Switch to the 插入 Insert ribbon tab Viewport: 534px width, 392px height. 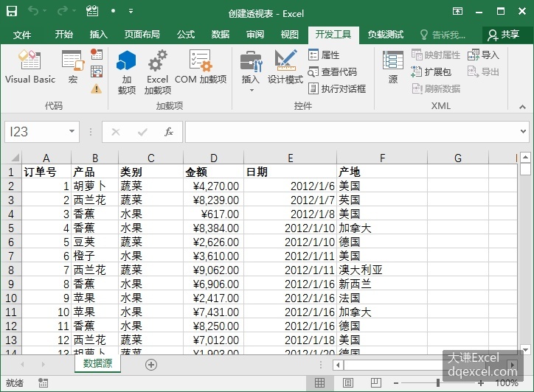pyautogui.click(x=98, y=35)
